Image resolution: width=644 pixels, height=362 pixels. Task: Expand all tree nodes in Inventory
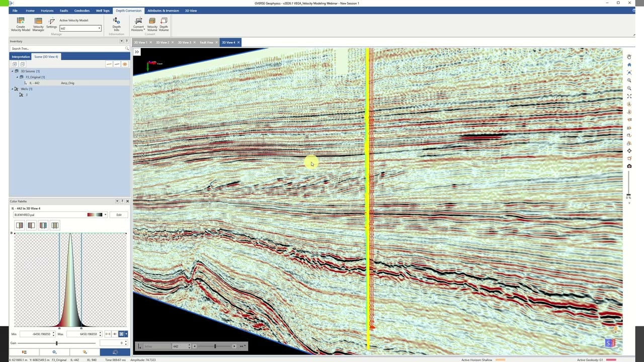(15, 64)
